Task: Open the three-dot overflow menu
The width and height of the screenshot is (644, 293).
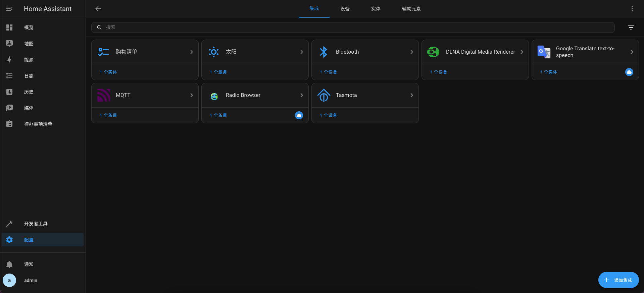Action: click(632, 9)
